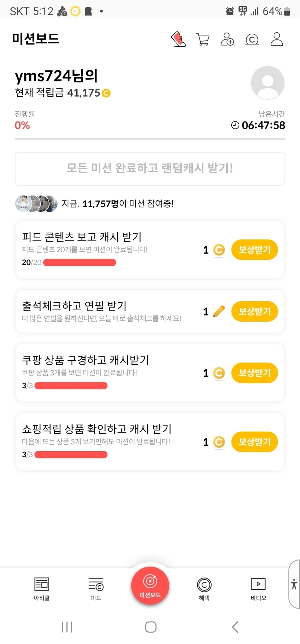Viewport: 300px width, 644px height.
Task: Tap 모든 미션 완료하고 랜덤캐시 받기 banner
Action: point(150,169)
